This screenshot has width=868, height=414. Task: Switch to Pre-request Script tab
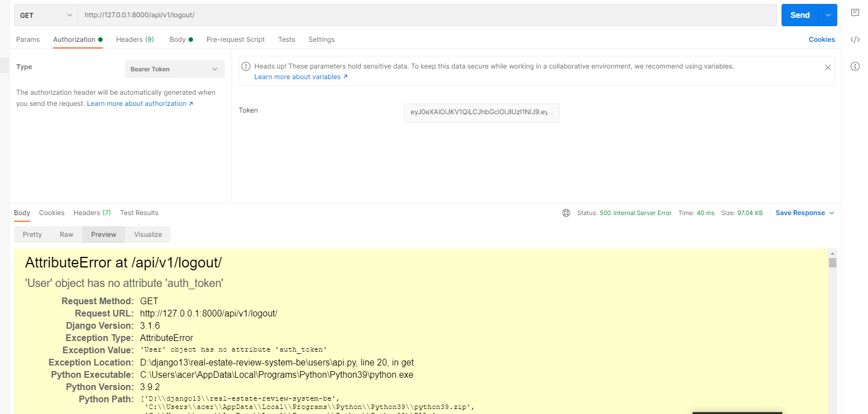coord(235,40)
